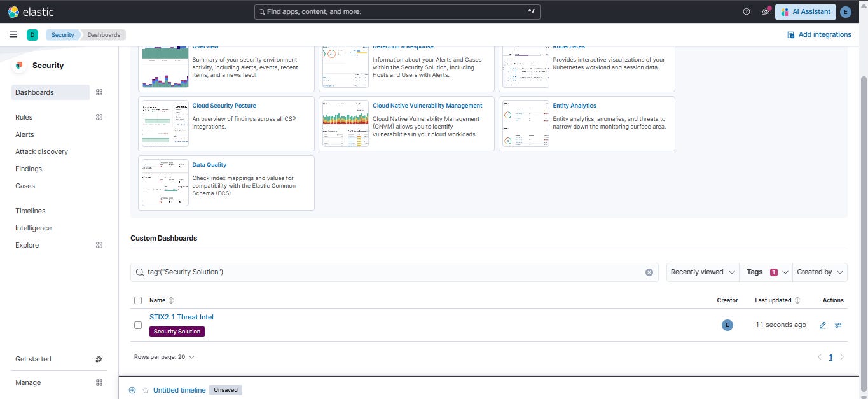Go to Alerts in sidebar
Screen dimensions: 868x399
(25, 134)
